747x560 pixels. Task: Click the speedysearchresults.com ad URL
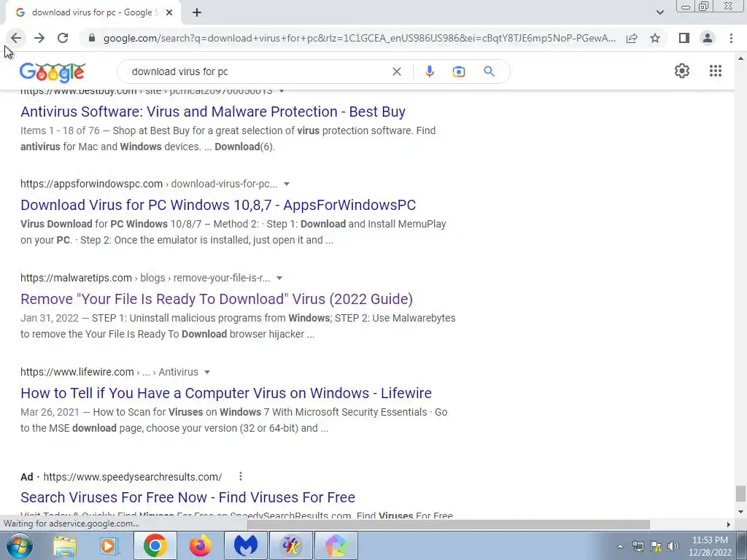pos(133,477)
